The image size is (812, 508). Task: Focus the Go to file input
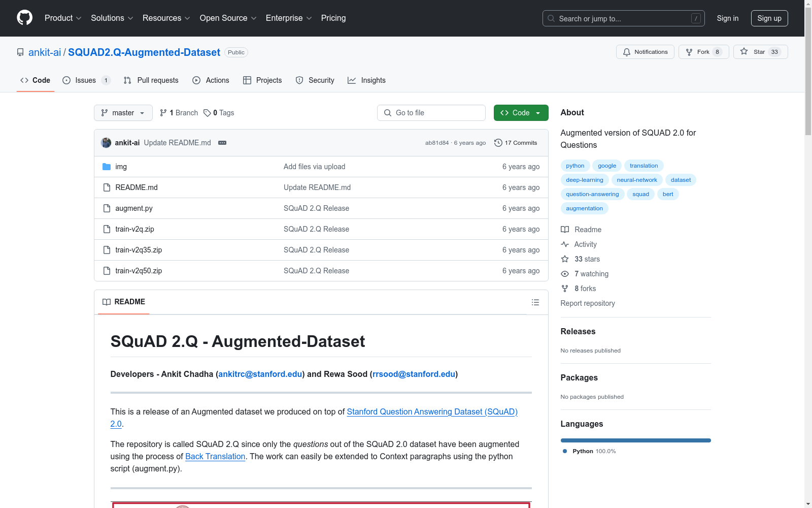tap(431, 113)
